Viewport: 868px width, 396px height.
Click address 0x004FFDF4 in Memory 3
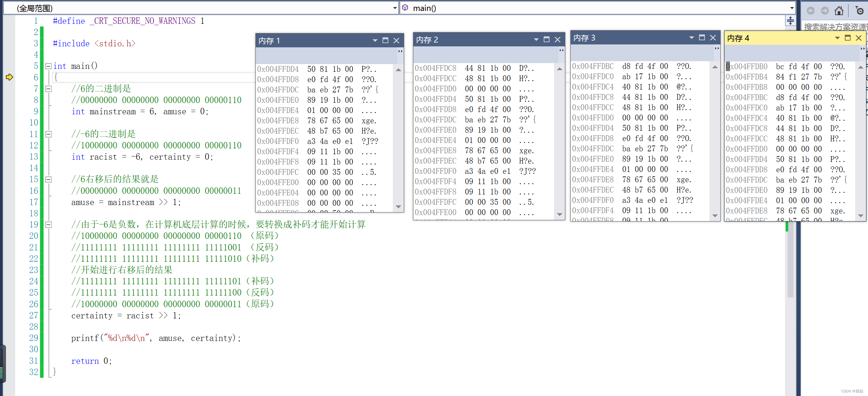click(x=593, y=211)
